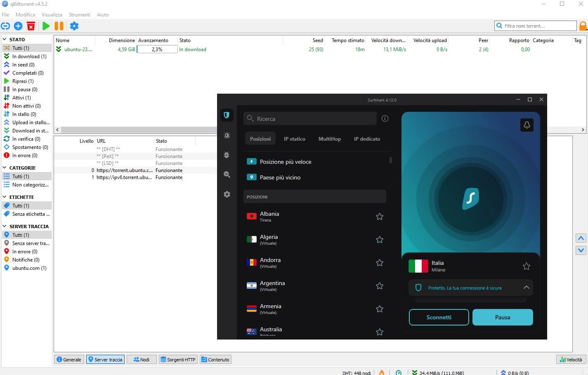Favorite Argentina with its star icon
The image size is (588, 375).
tap(380, 286)
